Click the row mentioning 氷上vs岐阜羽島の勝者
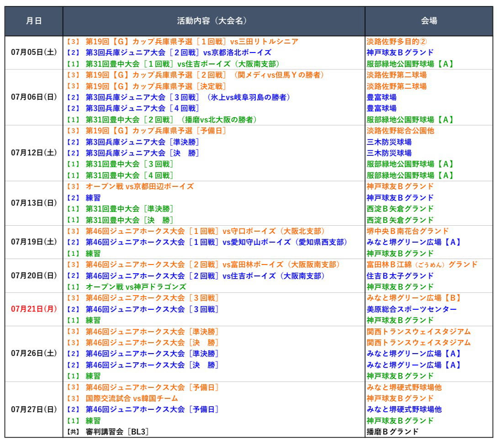The width and height of the screenshot is (504, 445). pyautogui.click(x=178, y=97)
